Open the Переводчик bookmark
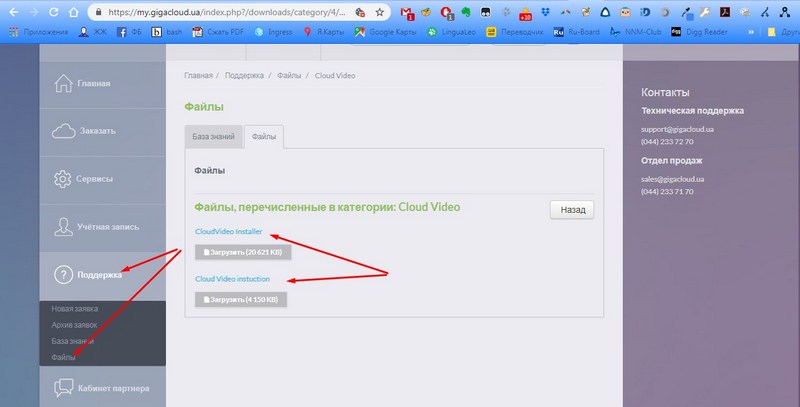Viewport: 800px width, 407px height. tap(515, 32)
